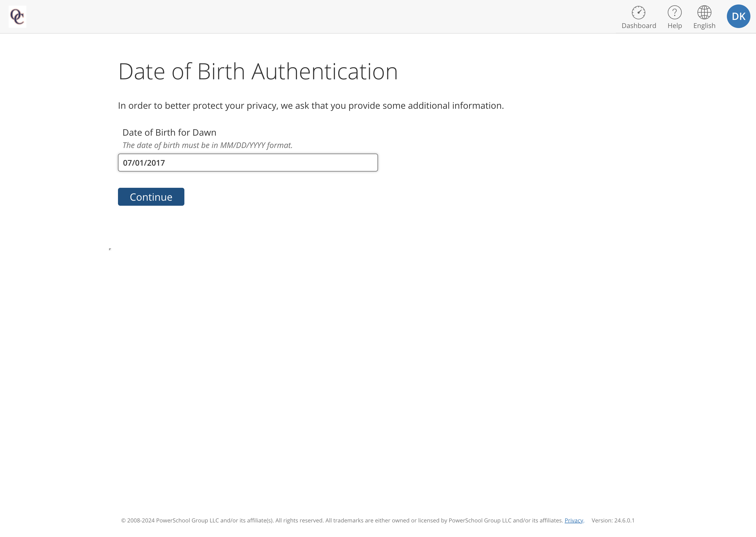Select the Help text label

coord(674,26)
